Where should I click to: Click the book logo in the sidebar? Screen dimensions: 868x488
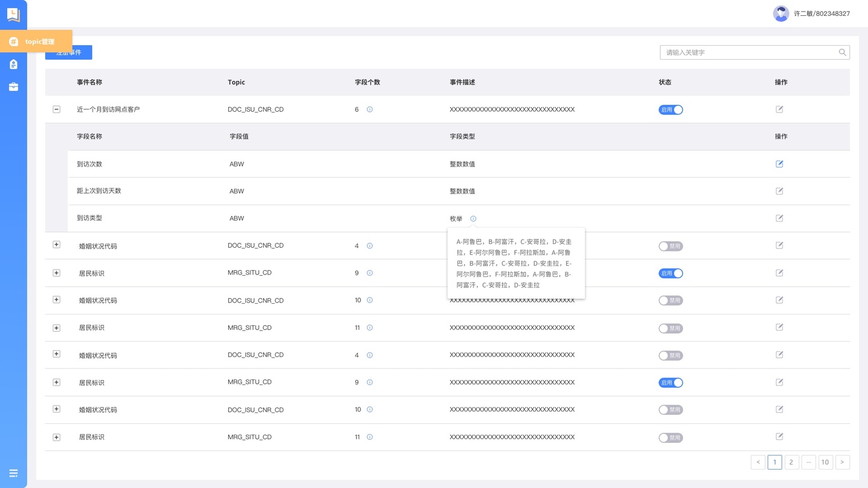click(13, 14)
